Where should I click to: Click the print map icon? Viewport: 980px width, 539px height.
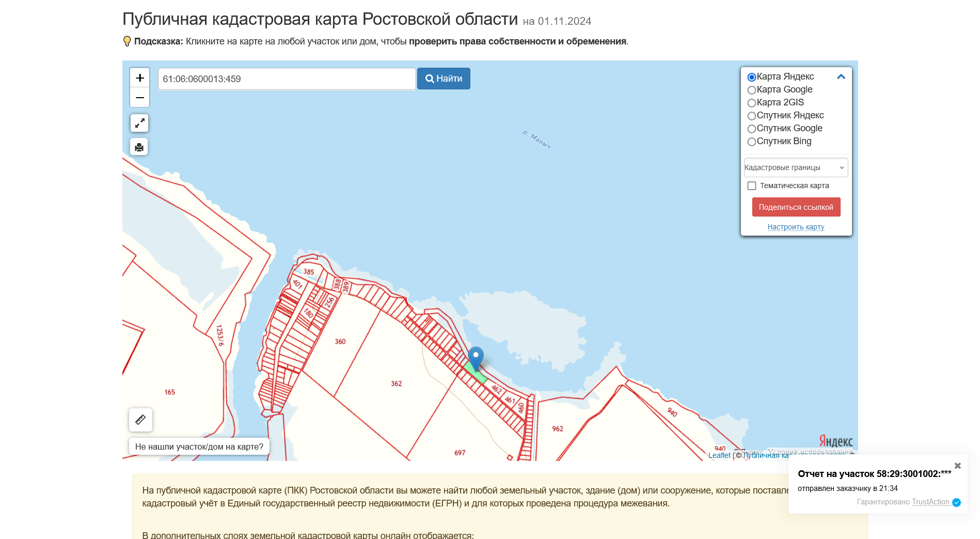[139, 147]
